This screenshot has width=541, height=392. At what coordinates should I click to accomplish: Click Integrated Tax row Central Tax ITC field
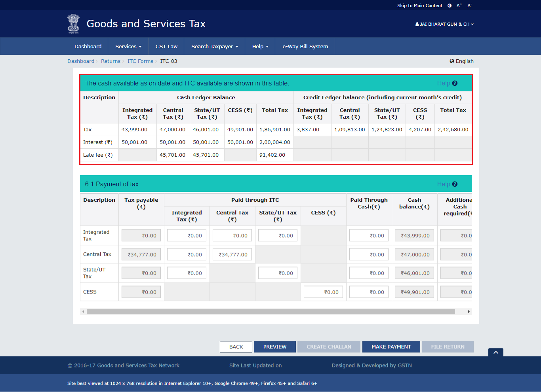232,236
